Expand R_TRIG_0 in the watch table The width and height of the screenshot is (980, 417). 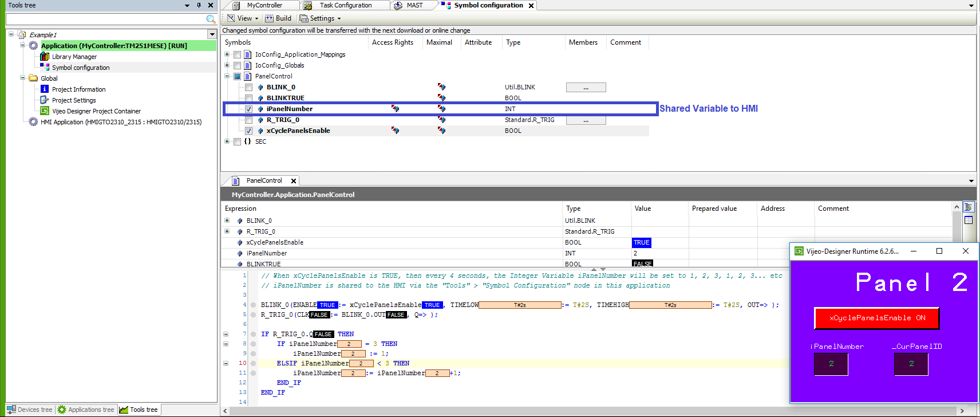pos(227,231)
